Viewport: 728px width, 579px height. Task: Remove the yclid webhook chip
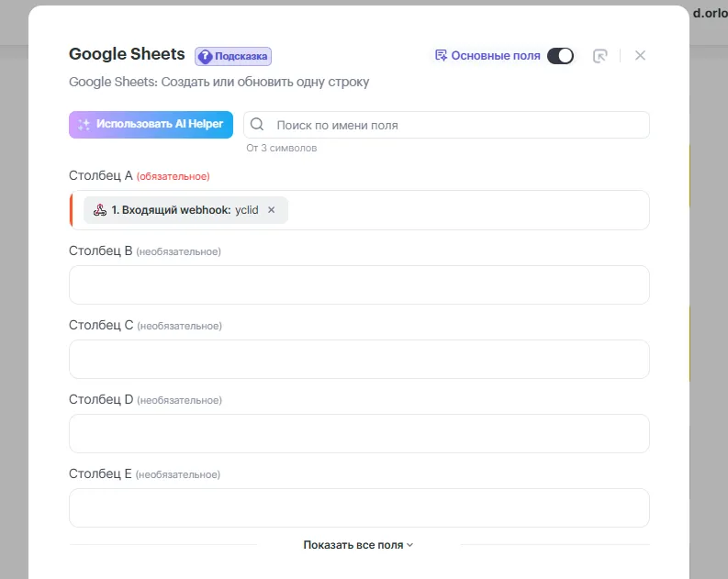click(271, 210)
